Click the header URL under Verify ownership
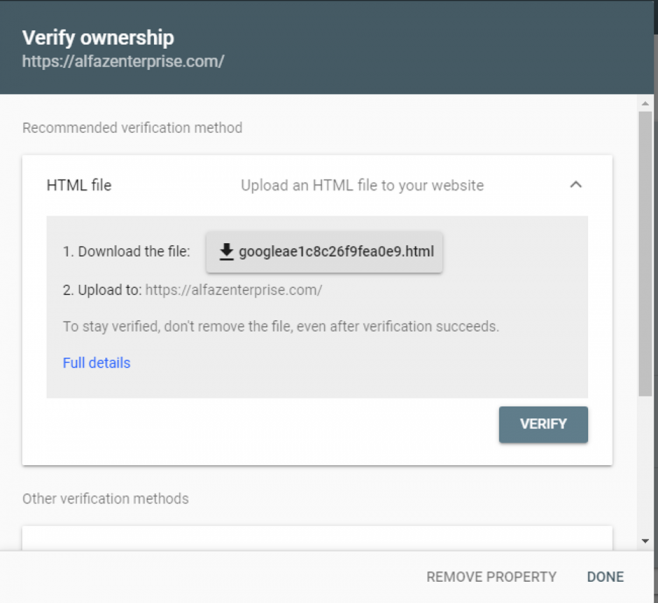The width and height of the screenshot is (658, 603). coord(123,61)
